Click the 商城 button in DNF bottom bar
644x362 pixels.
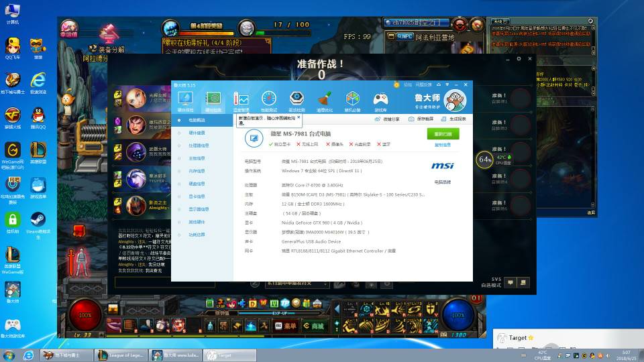point(313,326)
